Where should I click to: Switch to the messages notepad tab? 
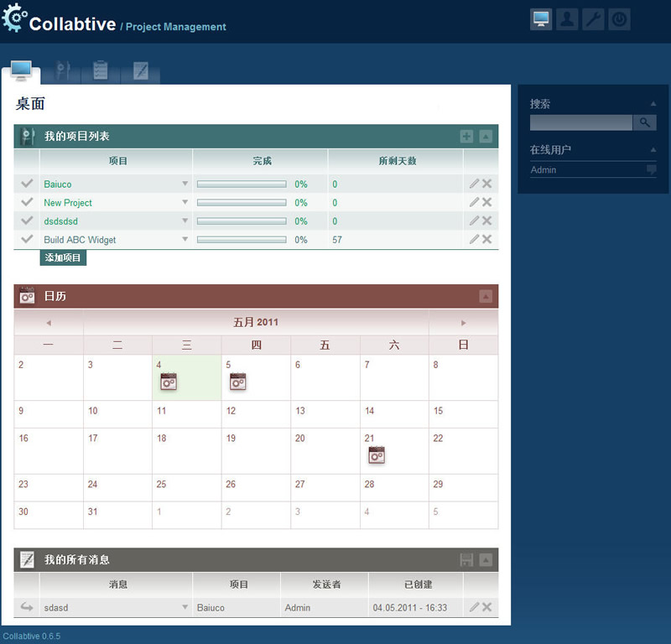[x=140, y=70]
